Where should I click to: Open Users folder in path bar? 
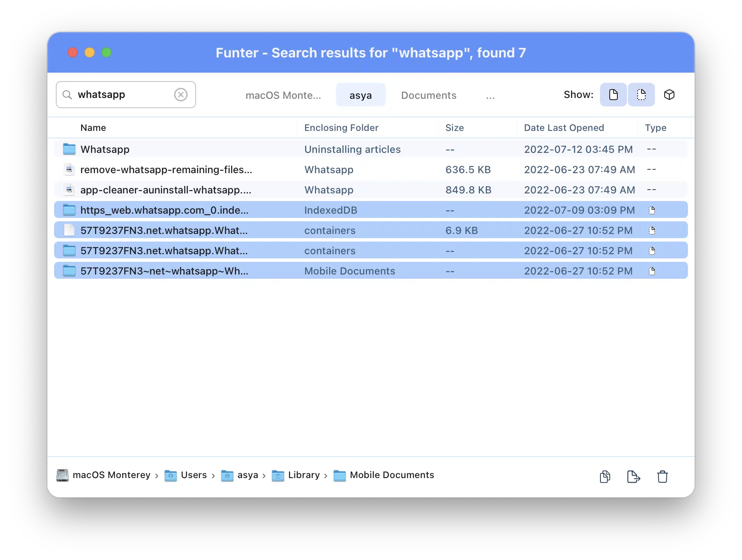coord(194,475)
